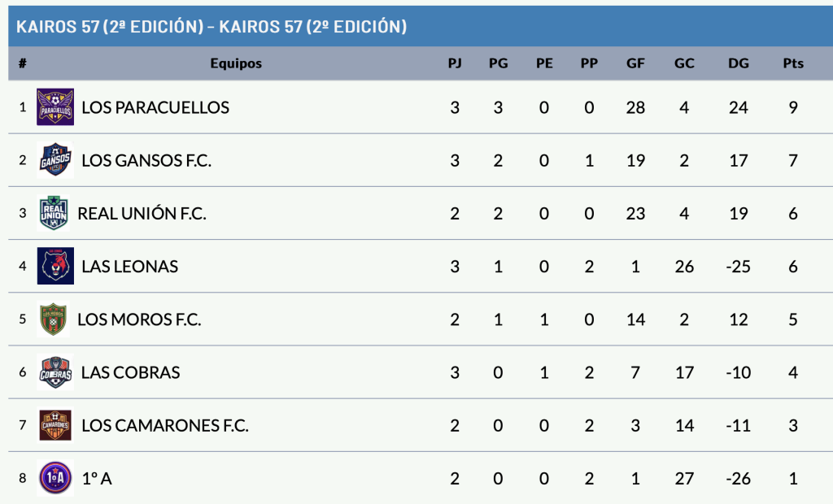Click the LAS COBRAS team name
The width and height of the screenshot is (833, 504).
tap(130, 372)
